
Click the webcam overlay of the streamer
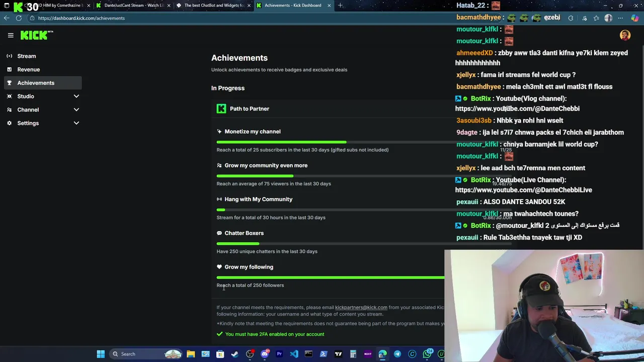pos(544,306)
